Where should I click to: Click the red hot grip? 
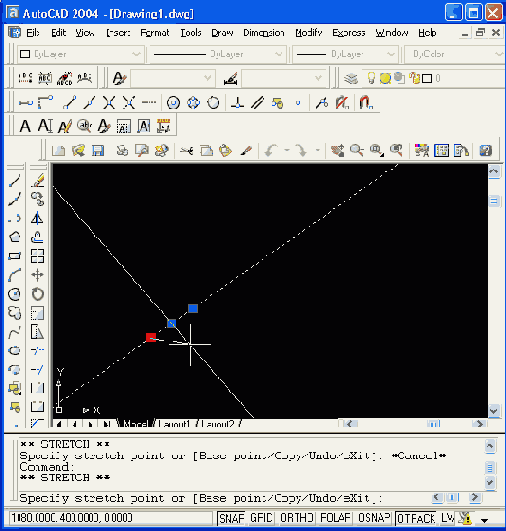click(x=151, y=338)
